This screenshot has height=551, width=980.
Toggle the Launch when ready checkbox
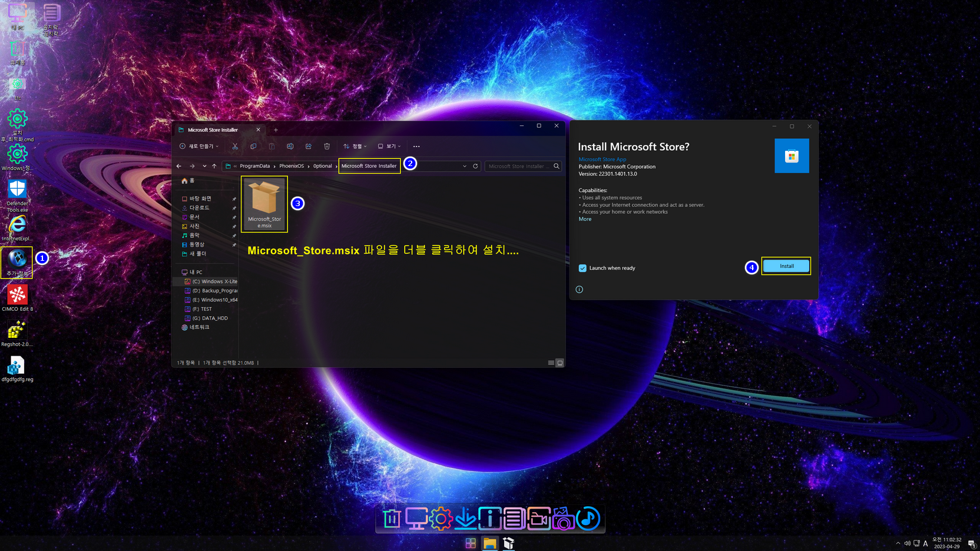pyautogui.click(x=582, y=268)
